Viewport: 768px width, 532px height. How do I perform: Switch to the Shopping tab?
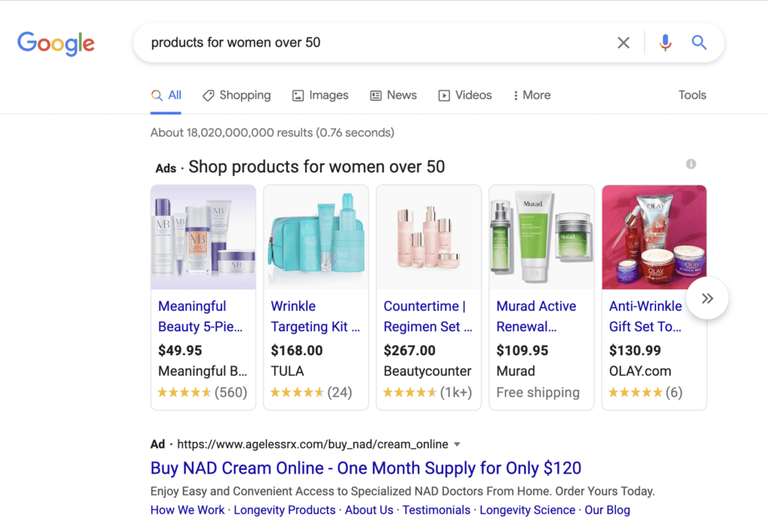point(236,95)
